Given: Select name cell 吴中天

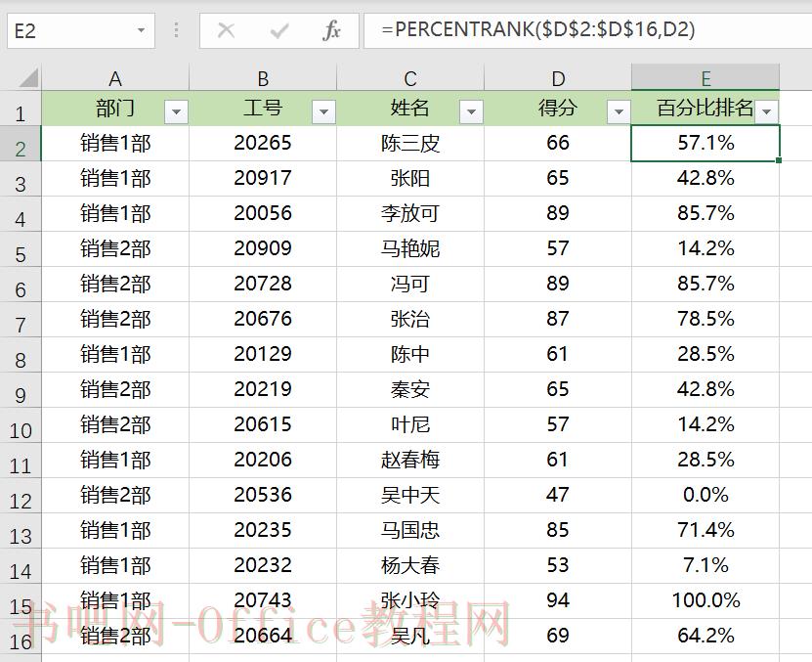Looking at the screenshot, I should pos(410,496).
